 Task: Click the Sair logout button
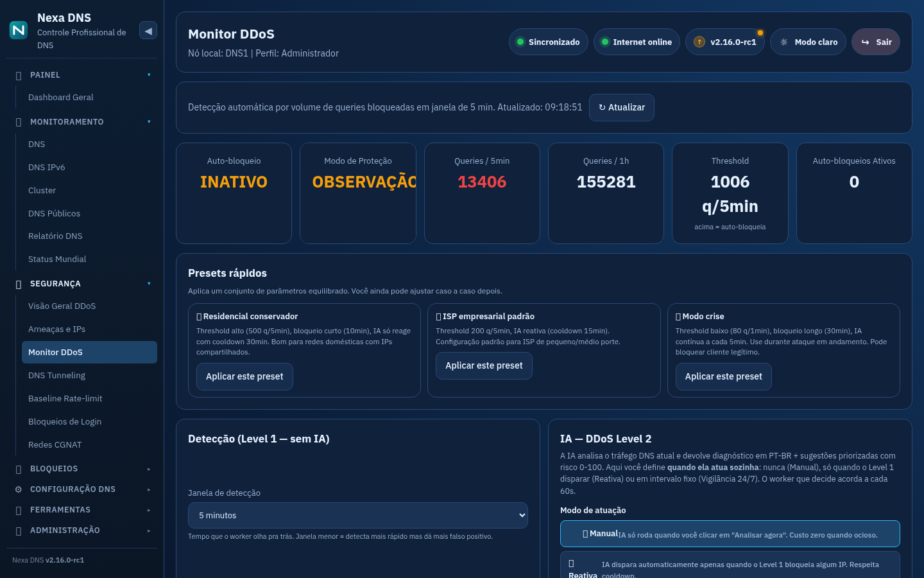point(876,42)
